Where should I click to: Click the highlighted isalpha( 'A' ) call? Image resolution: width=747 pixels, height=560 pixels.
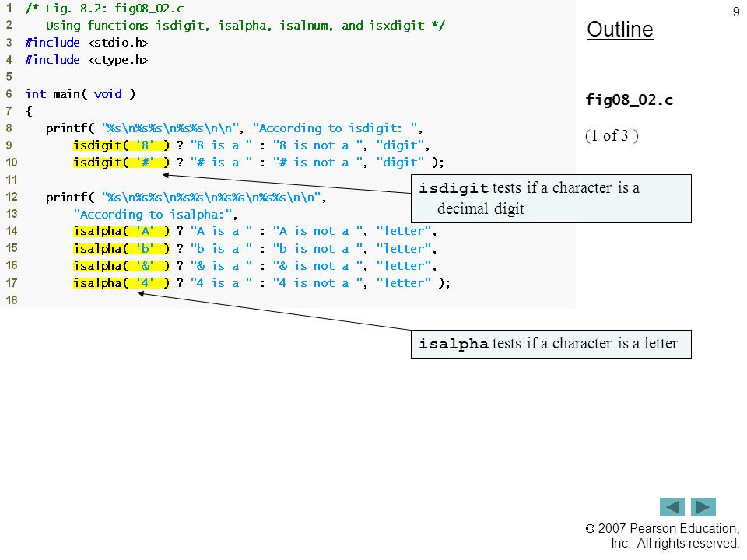coord(121,231)
